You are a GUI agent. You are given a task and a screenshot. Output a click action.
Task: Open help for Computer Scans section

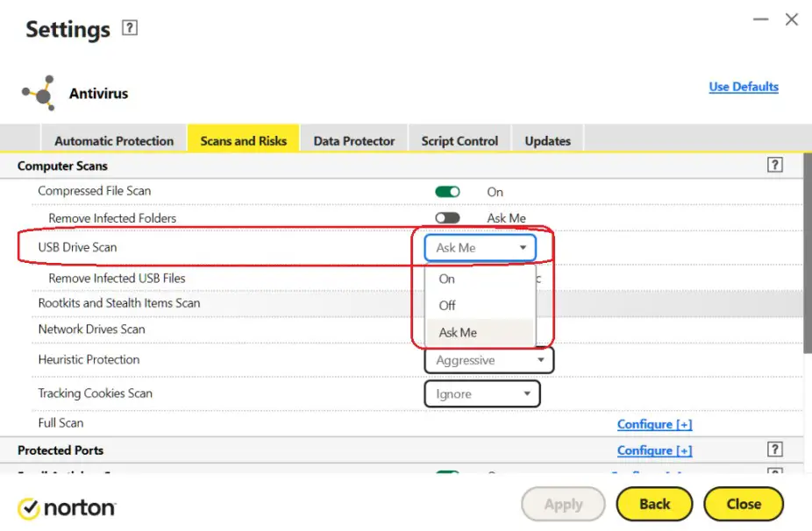774,165
